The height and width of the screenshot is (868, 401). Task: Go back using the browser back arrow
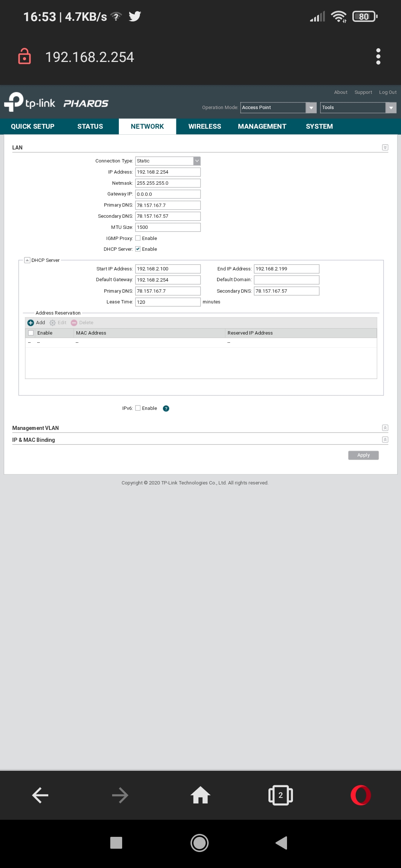[x=40, y=795]
